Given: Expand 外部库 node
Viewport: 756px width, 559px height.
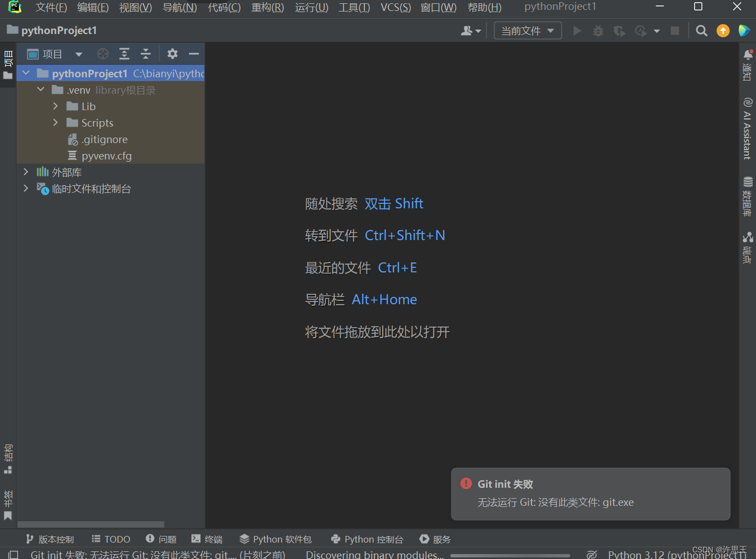Looking at the screenshot, I should [x=26, y=172].
